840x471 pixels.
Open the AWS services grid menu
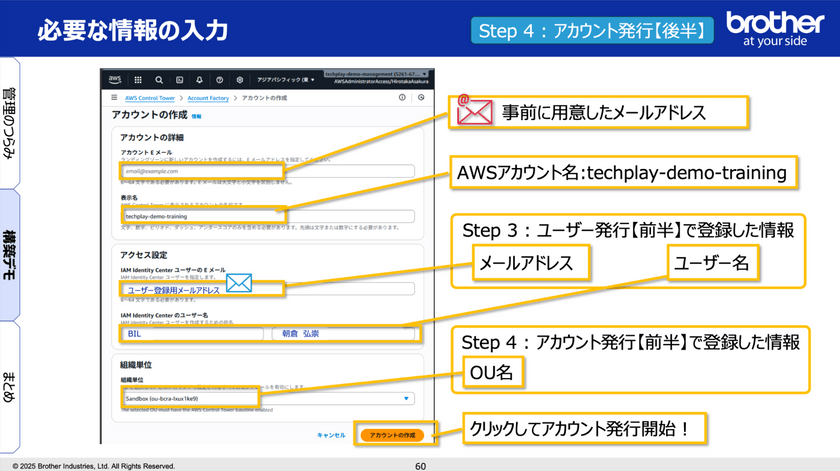tap(136, 80)
